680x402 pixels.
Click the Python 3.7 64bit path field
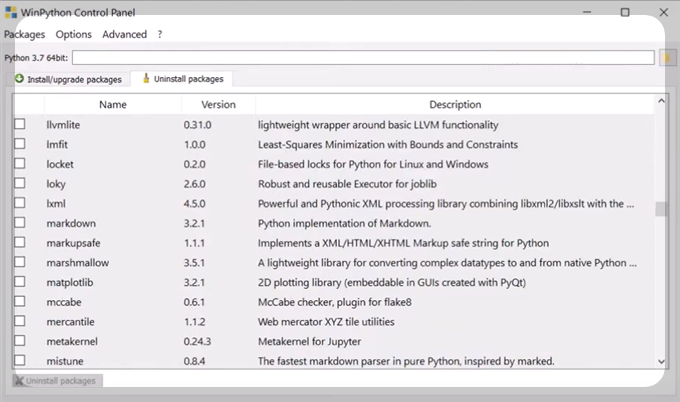coord(363,58)
